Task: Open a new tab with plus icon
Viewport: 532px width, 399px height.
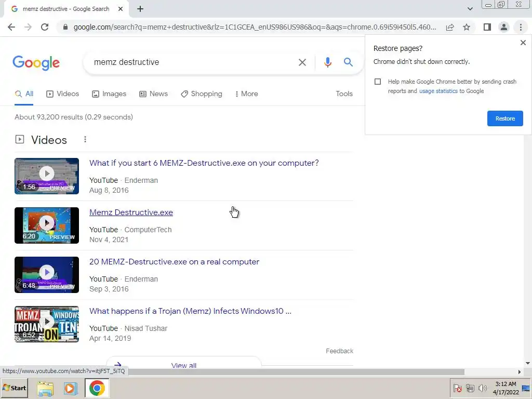Action: coord(140,9)
